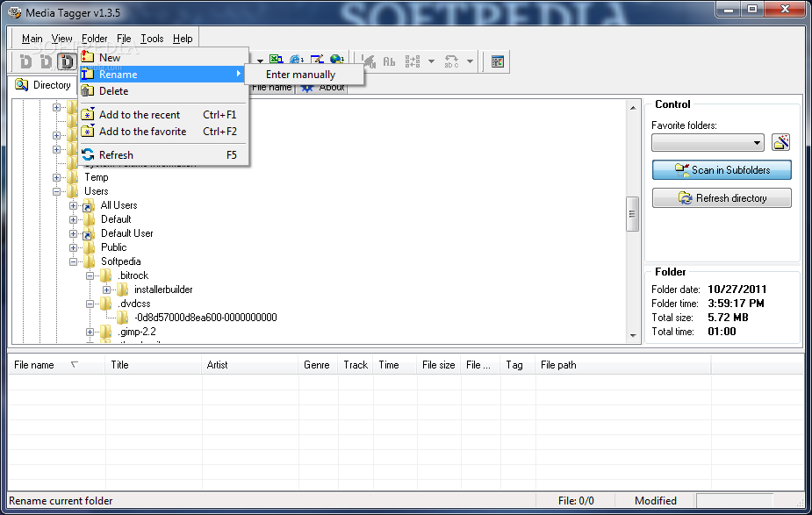
Task: Sort by the Artist column header
Action: (x=249, y=365)
